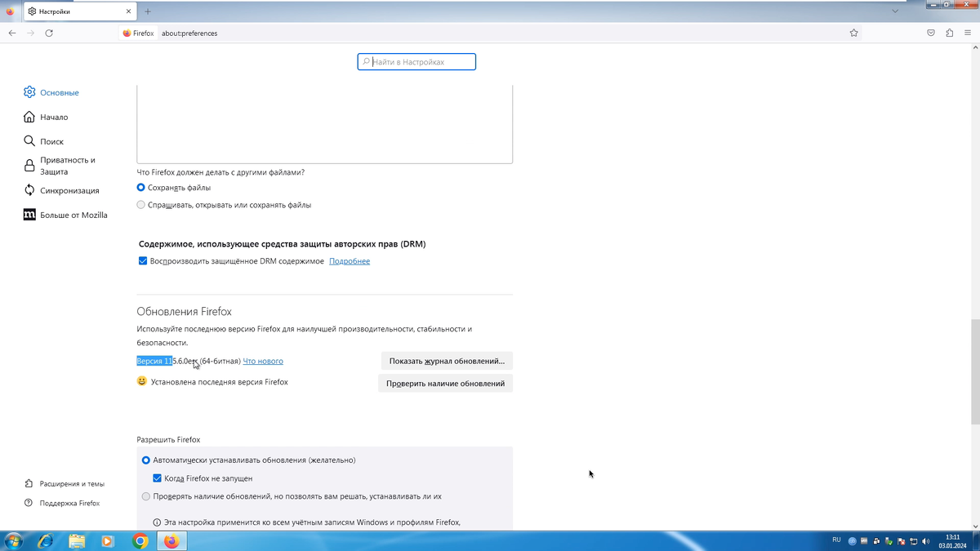The height and width of the screenshot is (551, 980).
Task: Toggle Воспроизводить защищённое DRM содержимое checkbox
Action: click(143, 261)
